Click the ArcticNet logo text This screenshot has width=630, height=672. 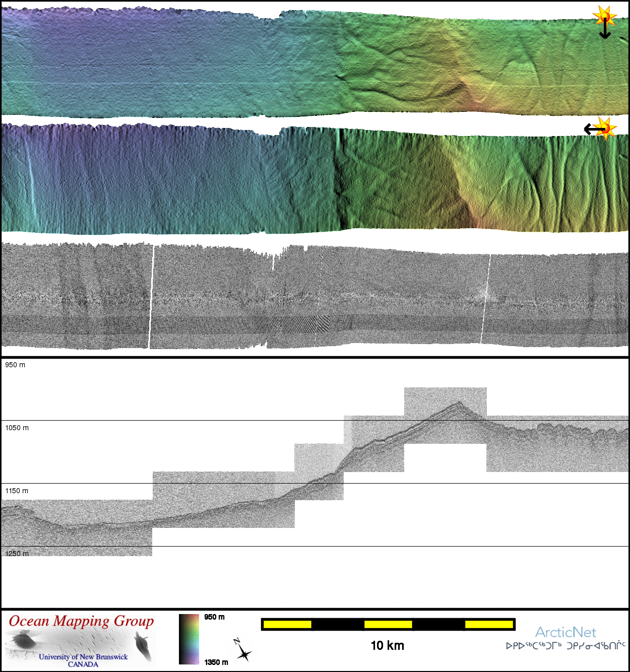pyautogui.click(x=565, y=632)
